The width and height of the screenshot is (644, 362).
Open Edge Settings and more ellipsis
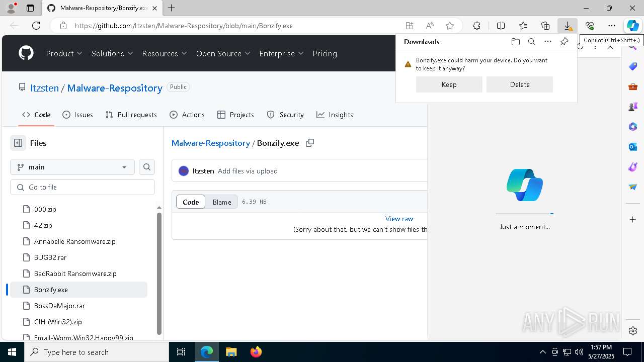tap(612, 26)
